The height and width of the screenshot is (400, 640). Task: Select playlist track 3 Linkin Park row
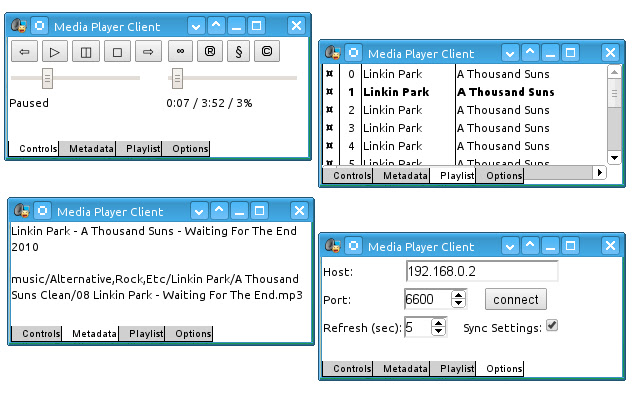pyautogui.click(x=392, y=128)
